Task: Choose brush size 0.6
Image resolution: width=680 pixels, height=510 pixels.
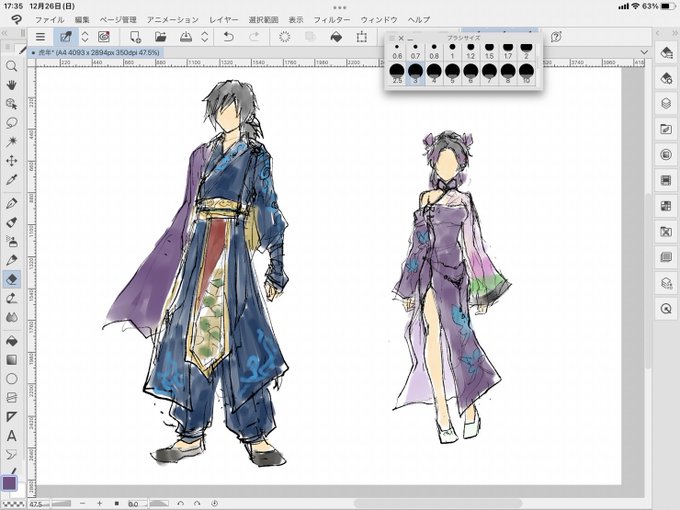Action: (397, 51)
